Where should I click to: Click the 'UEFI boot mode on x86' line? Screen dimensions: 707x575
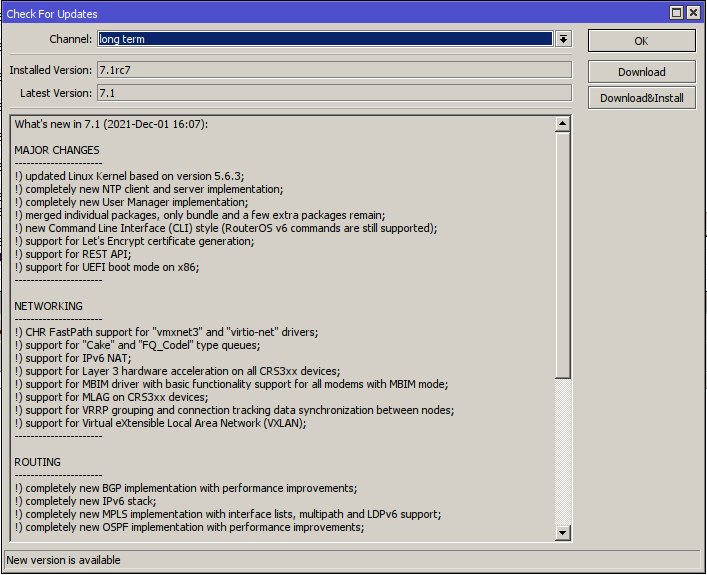coord(107,267)
